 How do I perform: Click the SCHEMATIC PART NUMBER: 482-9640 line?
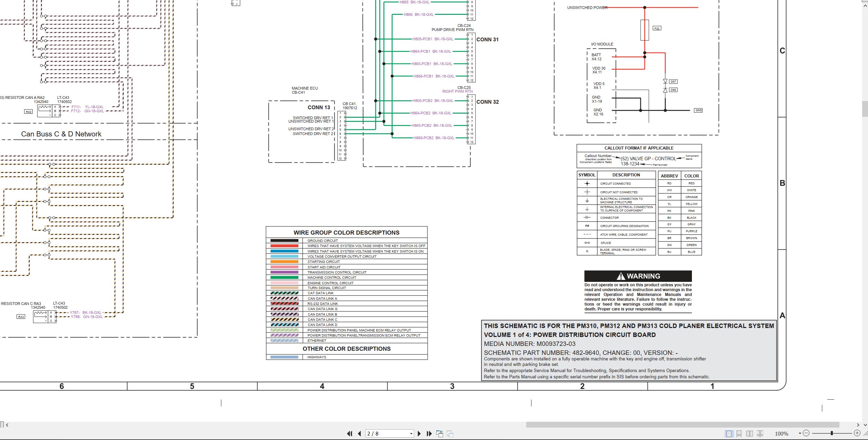(581, 353)
